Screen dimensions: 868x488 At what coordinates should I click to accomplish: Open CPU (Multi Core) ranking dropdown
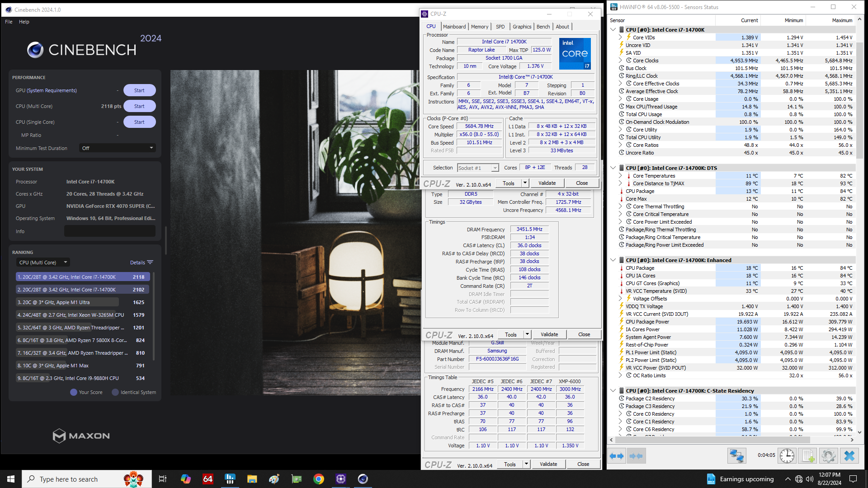tap(43, 263)
